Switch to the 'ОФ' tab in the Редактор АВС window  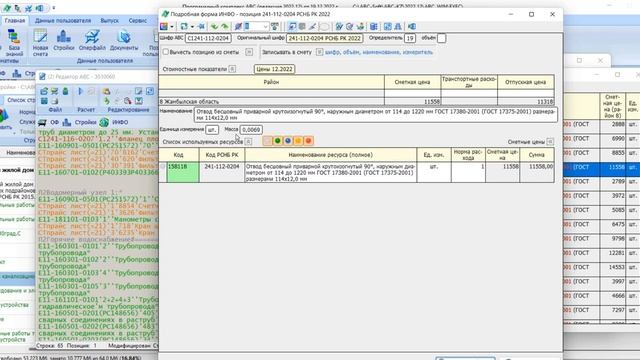[x=49, y=122]
